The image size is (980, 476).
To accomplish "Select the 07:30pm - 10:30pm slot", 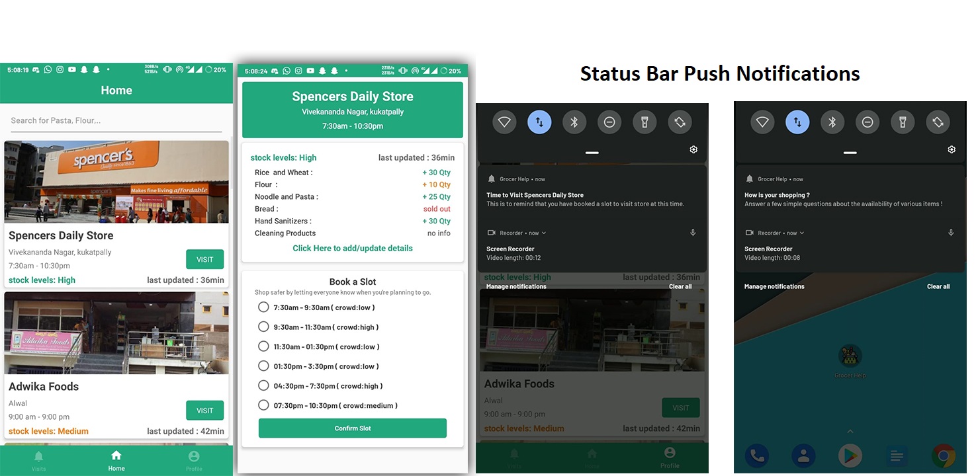I will [x=263, y=405].
